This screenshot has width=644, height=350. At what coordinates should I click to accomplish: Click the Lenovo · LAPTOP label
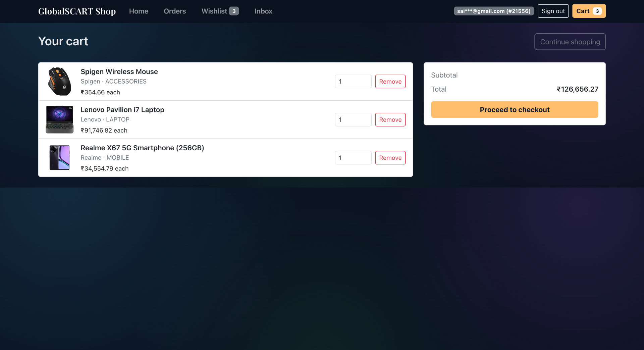click(x=105, y=119)
